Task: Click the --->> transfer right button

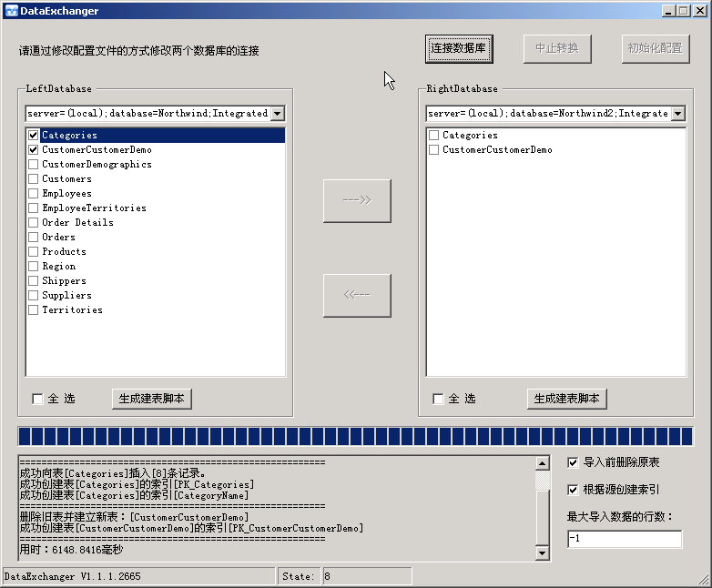Action: click(x=357, y=200)
